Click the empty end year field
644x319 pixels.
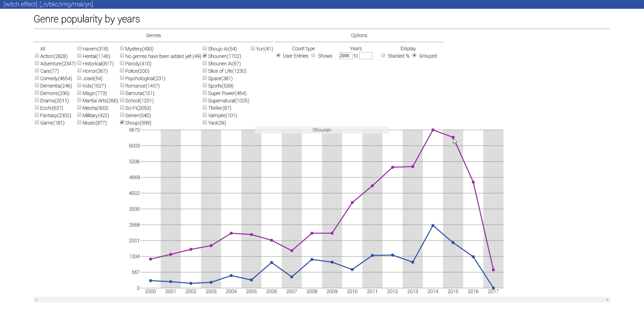[x=366, y=56]
